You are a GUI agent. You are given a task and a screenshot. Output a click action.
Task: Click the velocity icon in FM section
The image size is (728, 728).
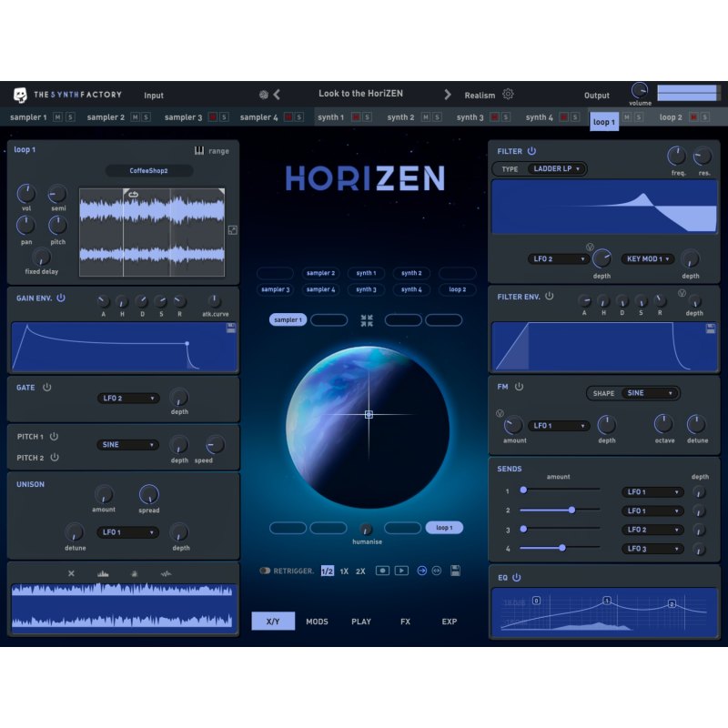[x=500, y=413]
